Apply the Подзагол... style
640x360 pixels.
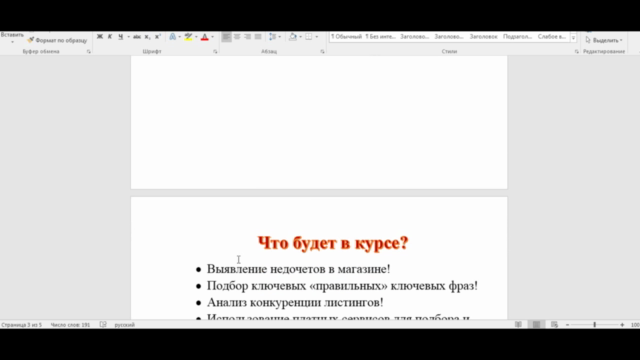click(517, 37)
